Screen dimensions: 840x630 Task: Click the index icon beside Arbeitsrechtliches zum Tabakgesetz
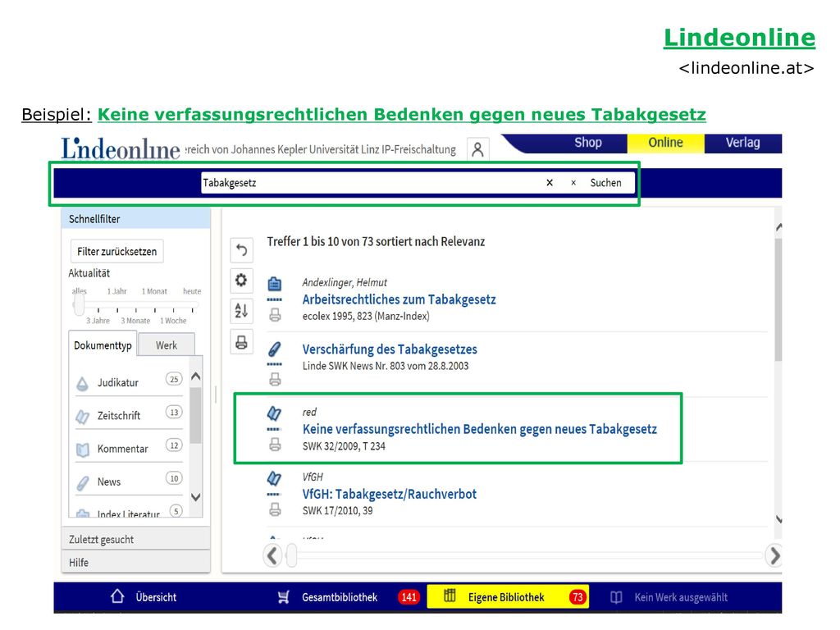click(275, 283)
